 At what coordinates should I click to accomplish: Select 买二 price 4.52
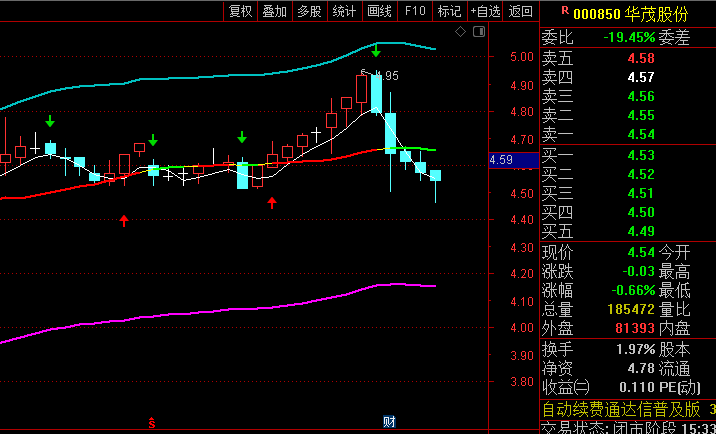pos(641,175)
